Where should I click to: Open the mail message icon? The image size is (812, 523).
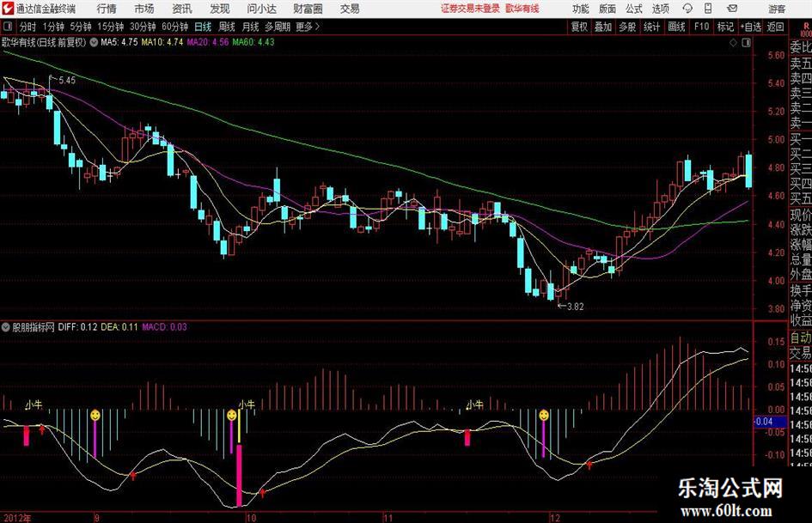(x=732, y=9)
